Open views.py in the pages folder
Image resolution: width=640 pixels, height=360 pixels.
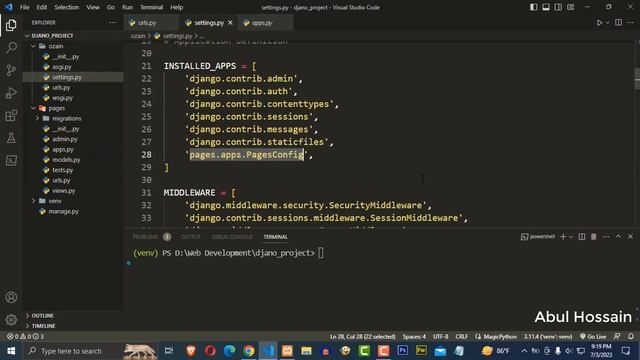click(63, 191)
